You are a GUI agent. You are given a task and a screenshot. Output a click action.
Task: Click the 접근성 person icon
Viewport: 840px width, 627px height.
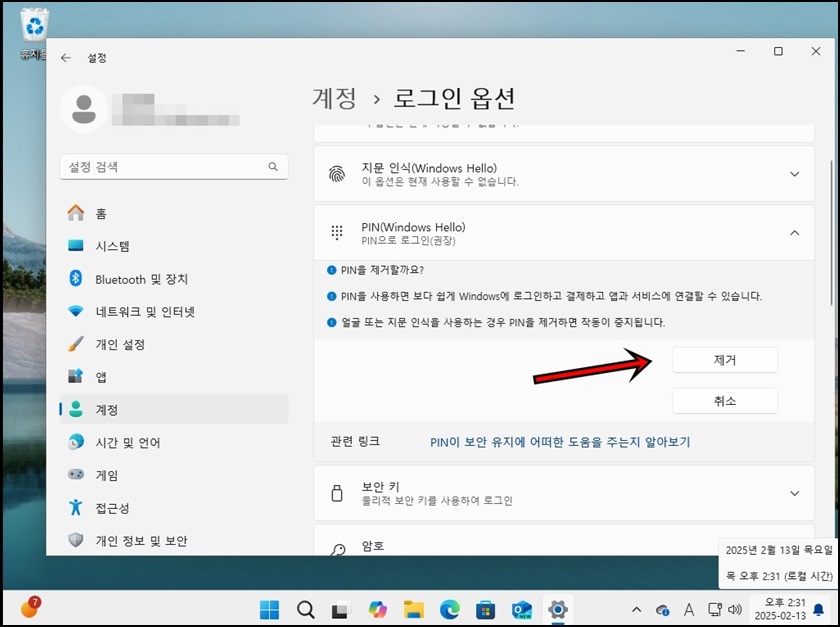click(76, 507)
